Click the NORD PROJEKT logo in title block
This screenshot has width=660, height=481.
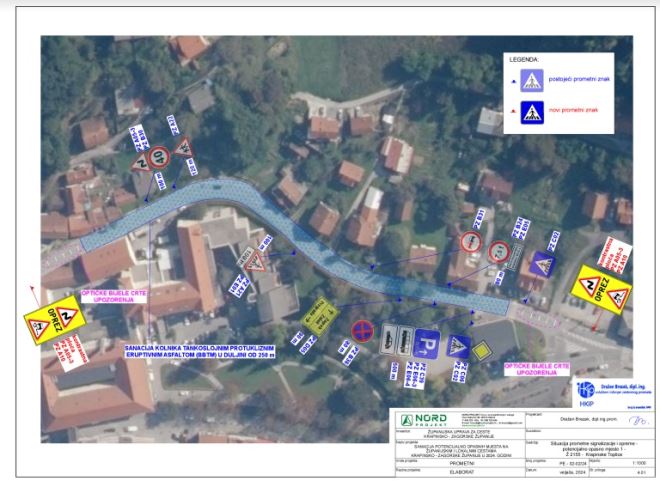click(417, 420)
